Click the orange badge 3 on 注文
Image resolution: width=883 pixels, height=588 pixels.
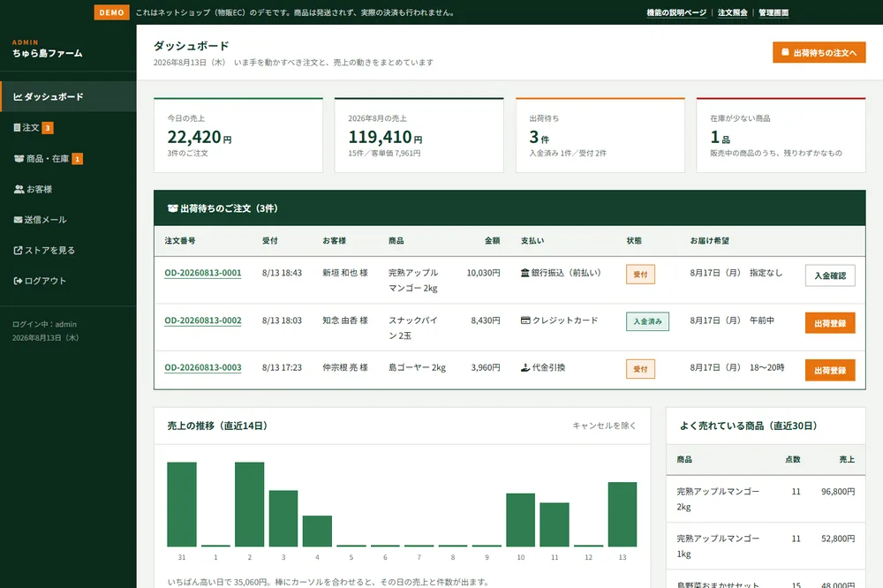click(48, 128)
